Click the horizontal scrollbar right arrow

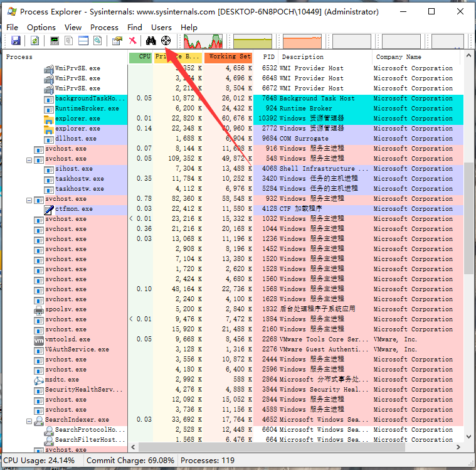(x=458, y=447)
